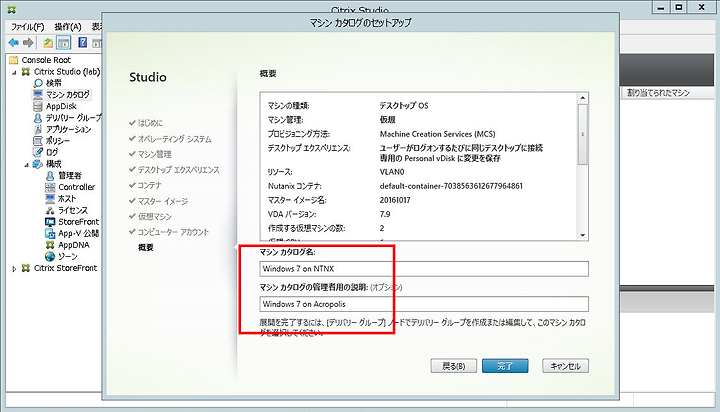720x412 pixels.
Task: Click the 完了 button
Action: [x=505, y=366]
